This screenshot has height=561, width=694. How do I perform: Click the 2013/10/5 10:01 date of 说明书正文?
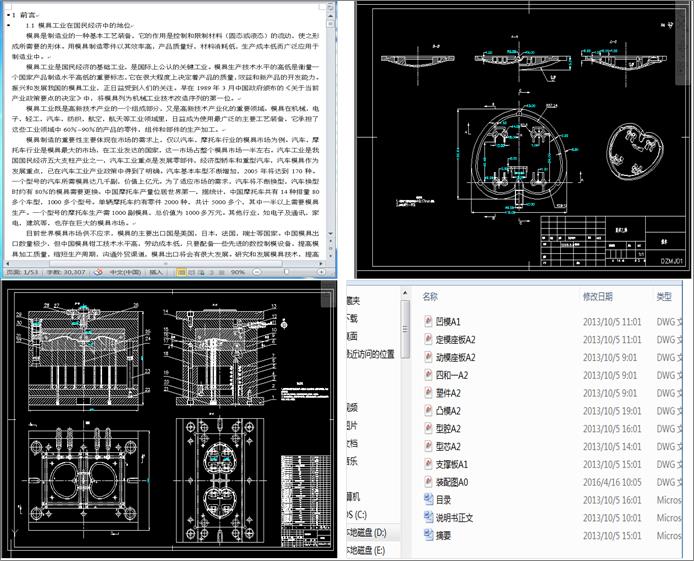(612, 518)
